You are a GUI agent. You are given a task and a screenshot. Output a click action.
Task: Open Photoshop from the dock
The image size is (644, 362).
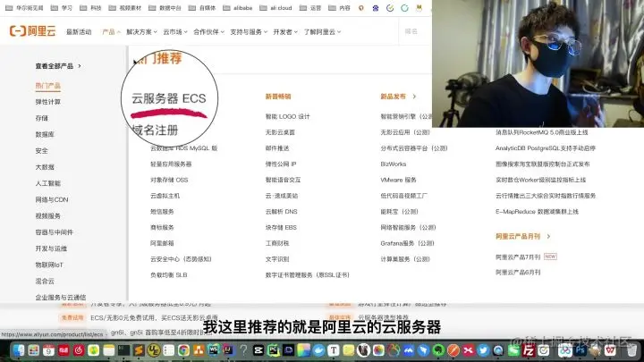pyautogui.click(x=580, y=350)
